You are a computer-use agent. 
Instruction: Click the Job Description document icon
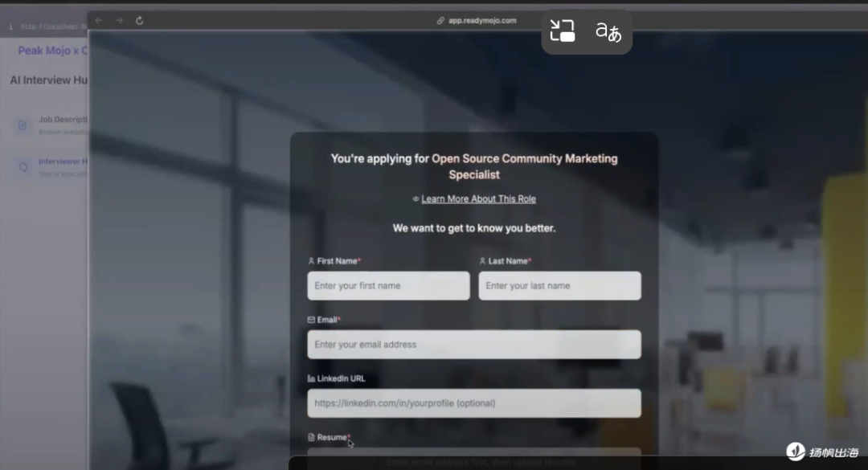(x=23, y=125)
